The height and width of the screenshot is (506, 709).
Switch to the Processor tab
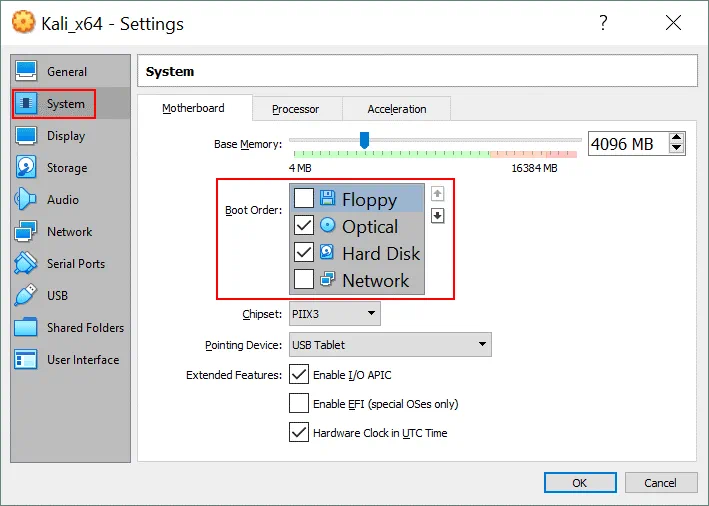tap(295, 109)
